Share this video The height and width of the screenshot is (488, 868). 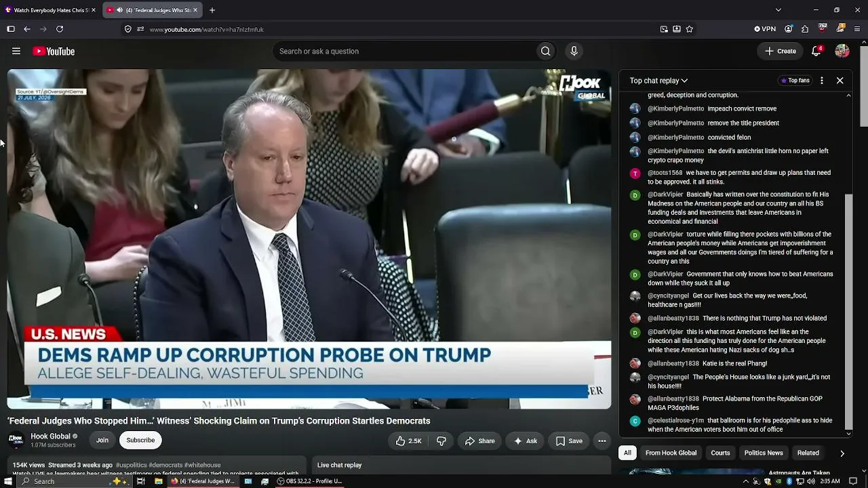tap(479, 441)
